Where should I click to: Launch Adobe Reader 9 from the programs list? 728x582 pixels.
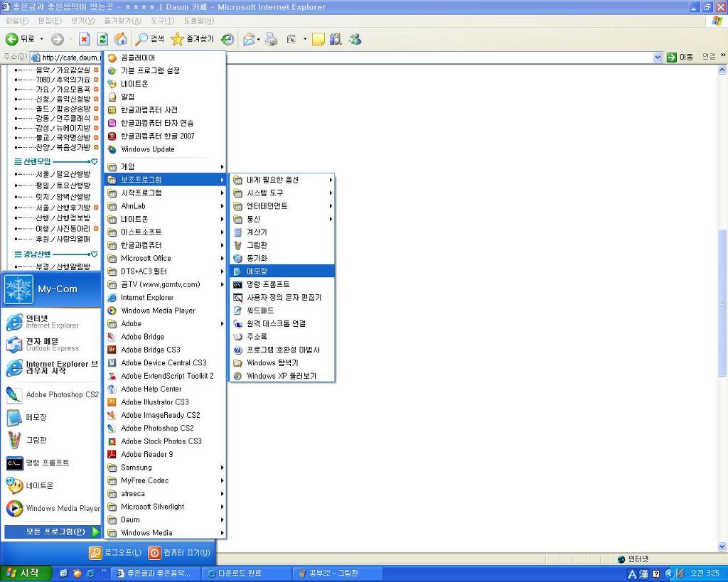coord(146,454)
